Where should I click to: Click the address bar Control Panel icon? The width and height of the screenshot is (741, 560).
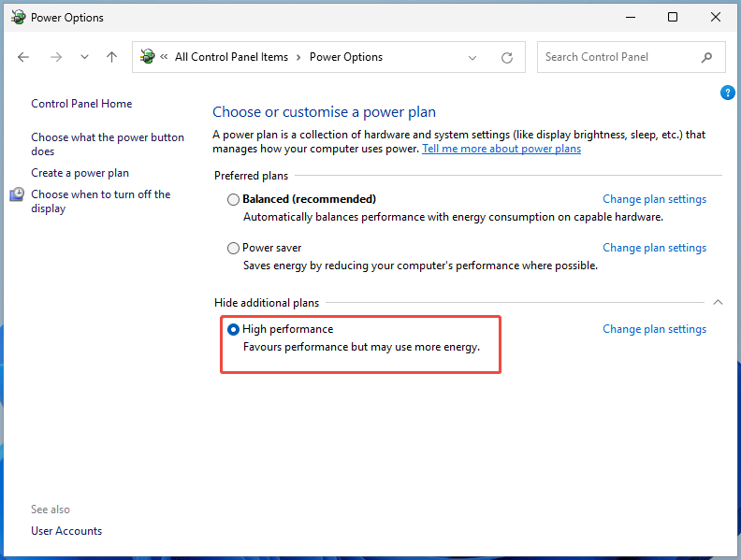147,57
